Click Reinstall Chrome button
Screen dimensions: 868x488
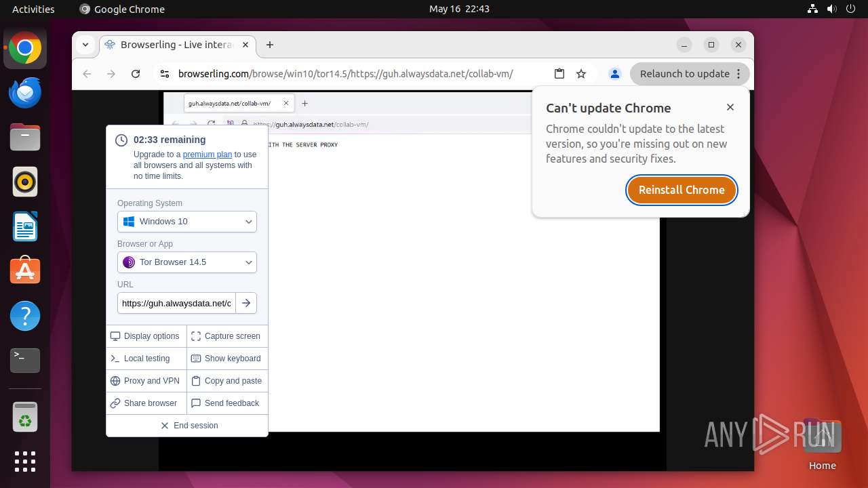coord(682,190)
